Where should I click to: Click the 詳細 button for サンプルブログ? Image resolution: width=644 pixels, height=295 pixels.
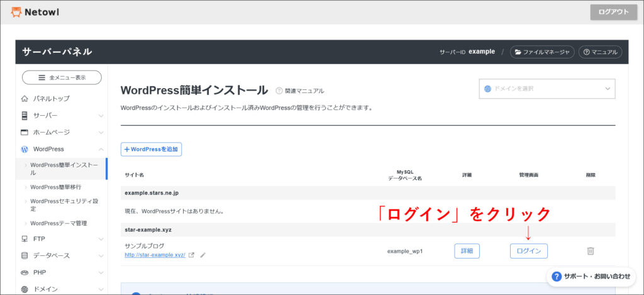[x=467, y=251]
